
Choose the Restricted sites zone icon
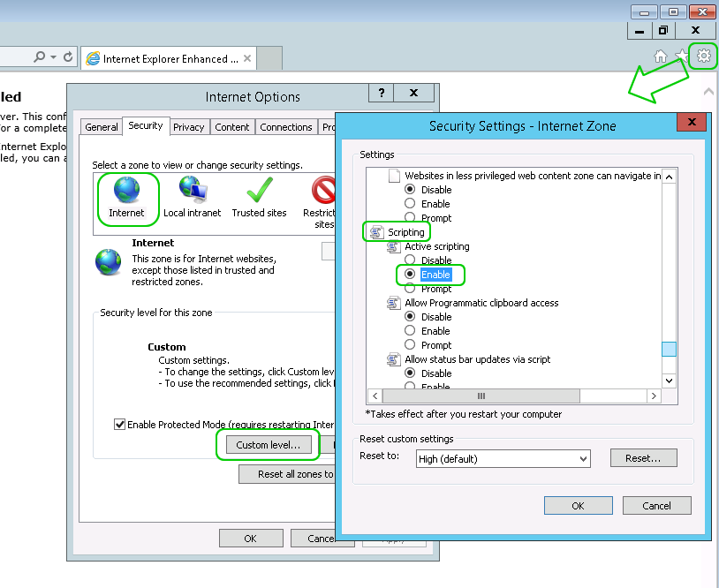pyautogui.click(x=323, y=190)
